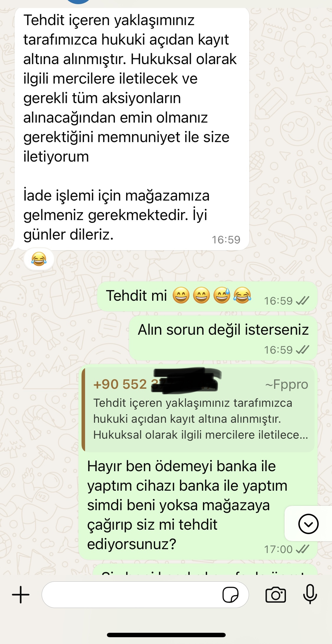Focus the message text input field
Viewport: 332px width, 644px height.
145,595
